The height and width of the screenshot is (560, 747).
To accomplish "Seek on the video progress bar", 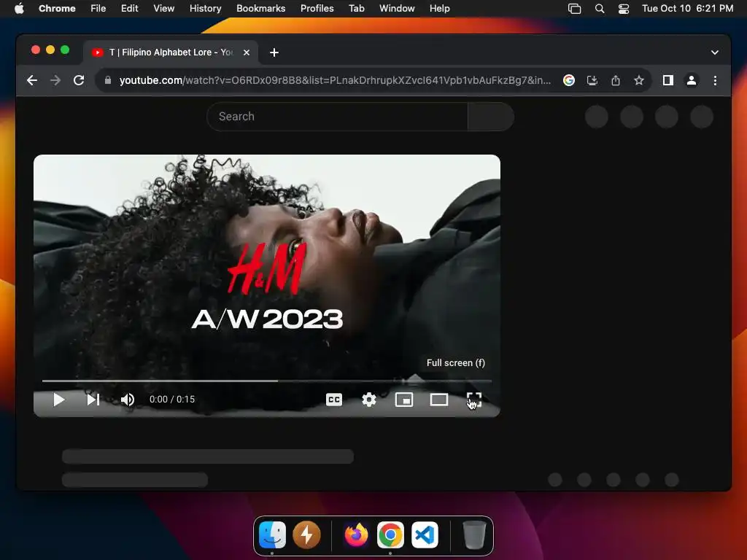I will (x=267, y=381).
